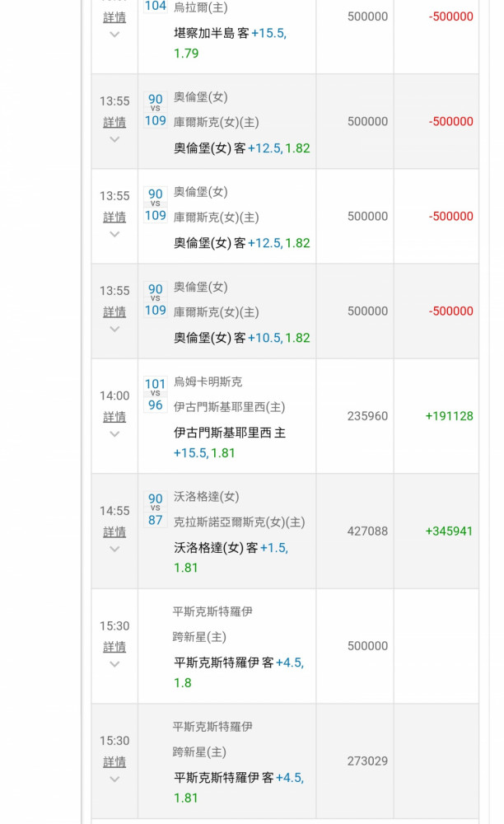The height and width of the screenshot is (824, 504).
Task: Expand the chevron under the 14:55 詳情
Action: tap(114, 550)
